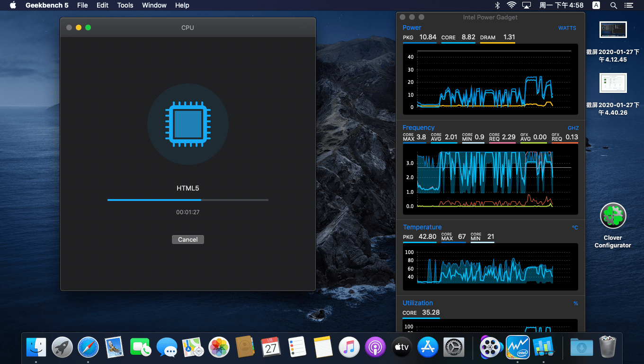Image resolution: width=644 pixels, height=364 pixels.
Task: Open Spotlight search in the menu bar
Action: [613, 5]
